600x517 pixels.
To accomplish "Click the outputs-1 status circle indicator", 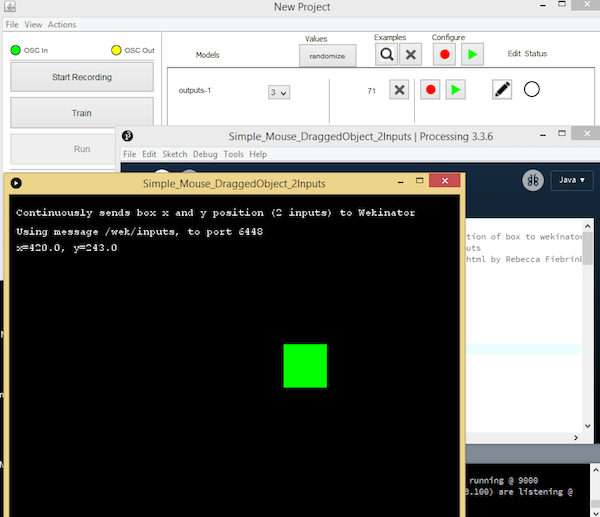I will pyautogui.click(x=532, y=90).
